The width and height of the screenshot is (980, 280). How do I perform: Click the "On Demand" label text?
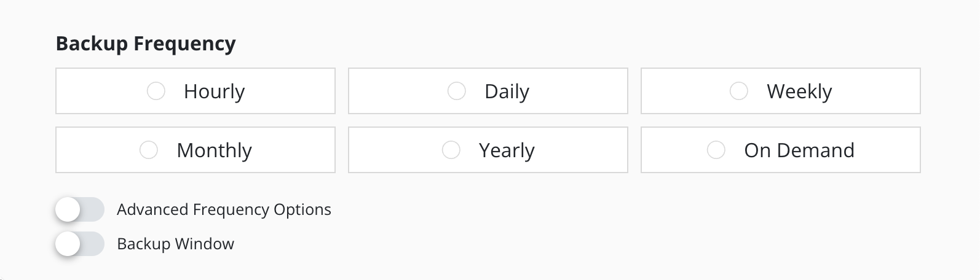[799, 150]
